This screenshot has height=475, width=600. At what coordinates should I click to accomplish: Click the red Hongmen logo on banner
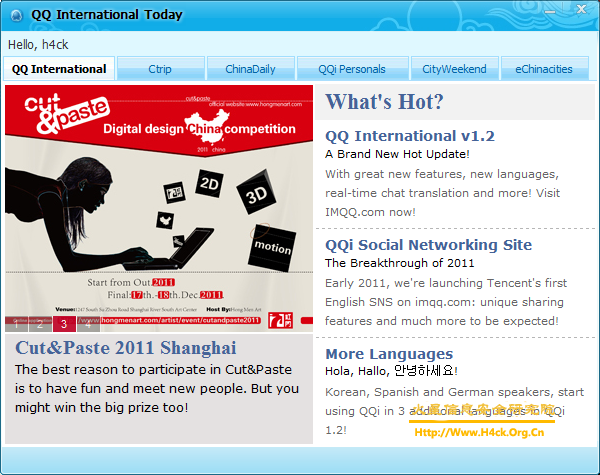(x=280, y=320)
